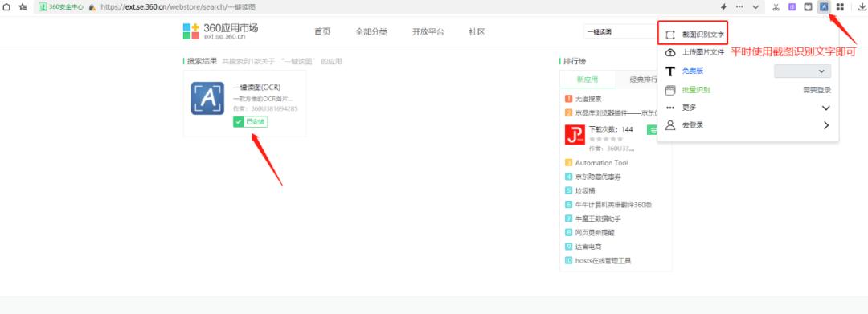Click the reader book extension icon

point(809,7)
